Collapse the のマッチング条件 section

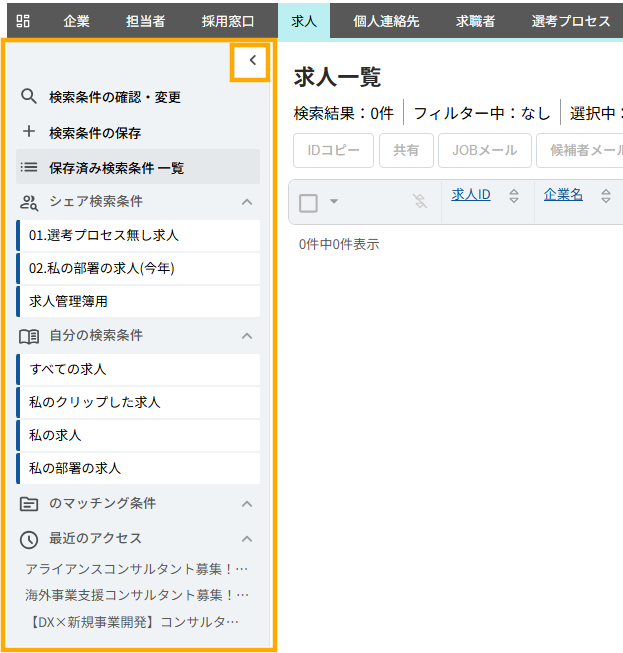(x=247, y=503)
